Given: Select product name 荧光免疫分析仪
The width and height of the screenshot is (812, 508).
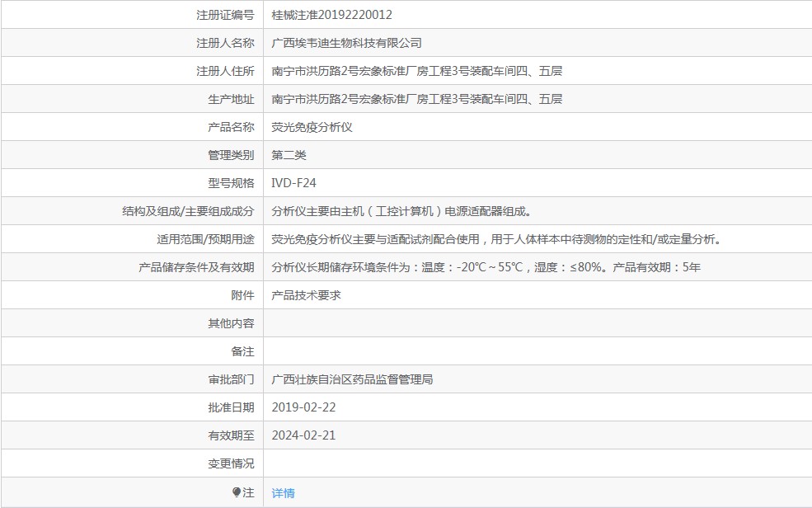Looking at the screenshot, I should click(x=312, y=127).
